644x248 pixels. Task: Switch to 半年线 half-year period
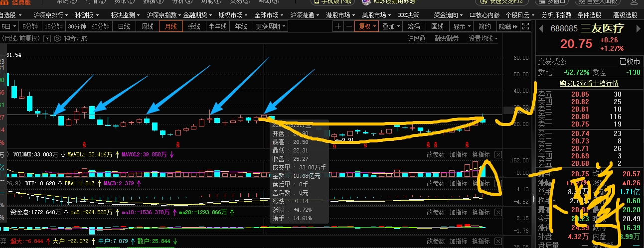click(218, 26)
